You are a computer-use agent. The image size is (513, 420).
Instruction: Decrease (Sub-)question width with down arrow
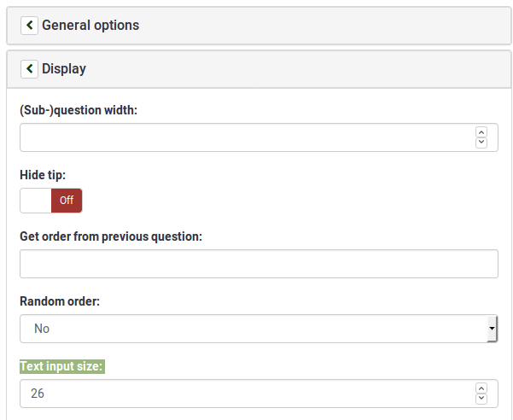pyautogui.click(x=481, y=143)
